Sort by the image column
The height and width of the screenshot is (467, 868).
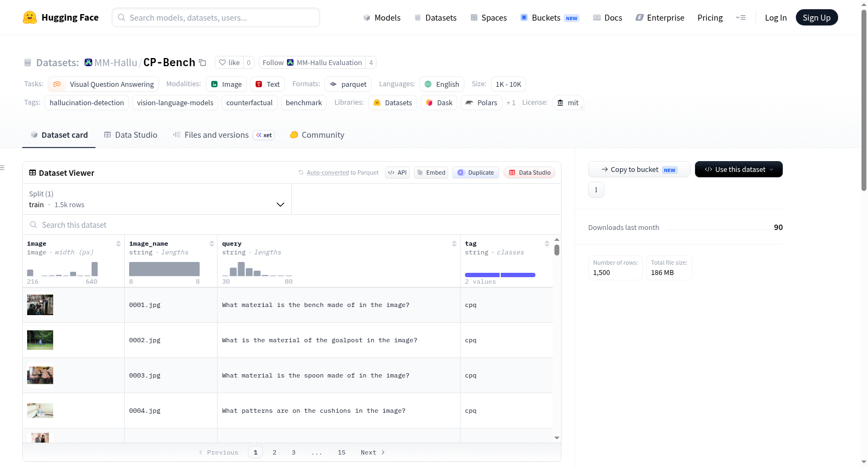pos(118,244)
